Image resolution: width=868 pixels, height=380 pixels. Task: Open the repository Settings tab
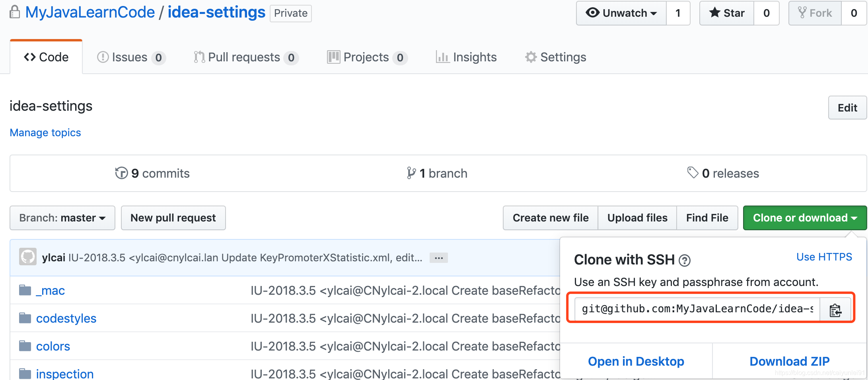tap(555, 57)
